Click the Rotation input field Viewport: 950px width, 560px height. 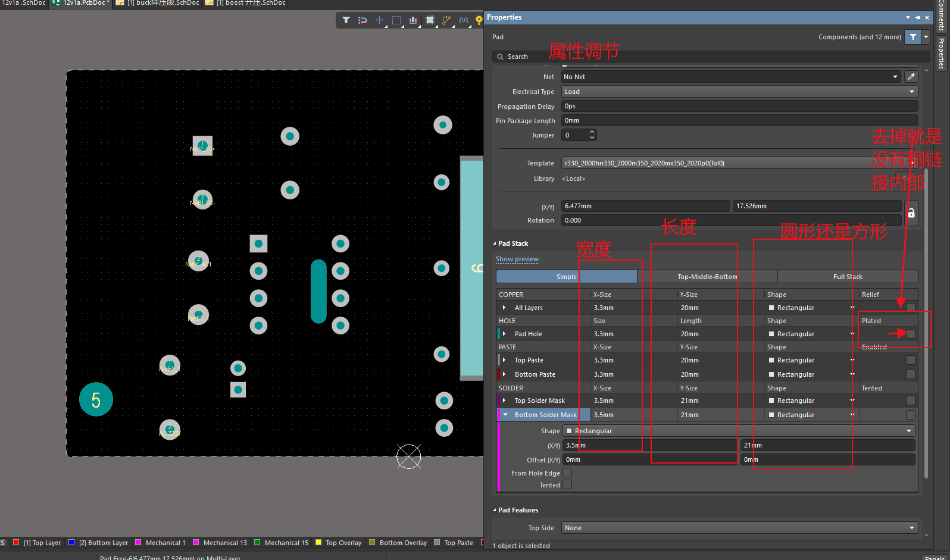[x=732, y=220]
